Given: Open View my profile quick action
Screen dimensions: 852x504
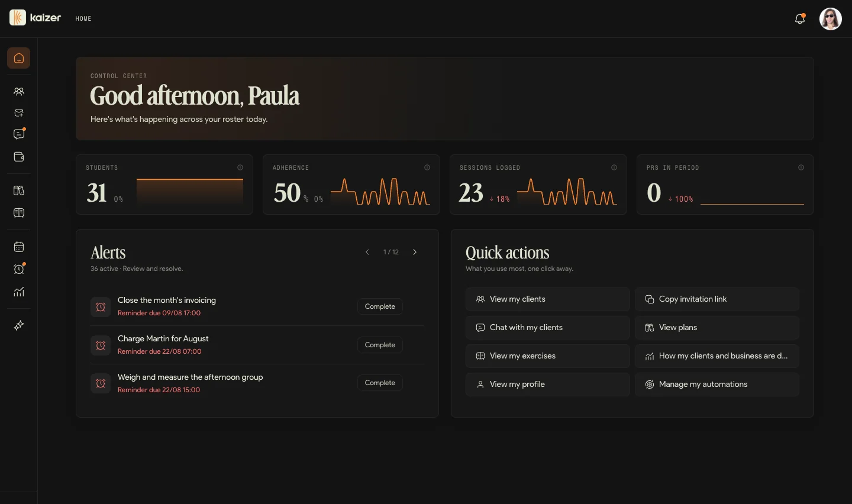Looking at the screenshot, I should (548, 385).
